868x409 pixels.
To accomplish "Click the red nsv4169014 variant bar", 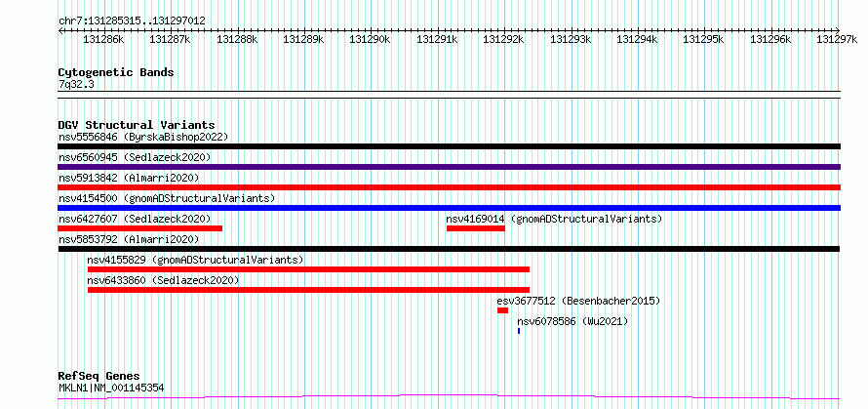I will (x=476, y=228).
